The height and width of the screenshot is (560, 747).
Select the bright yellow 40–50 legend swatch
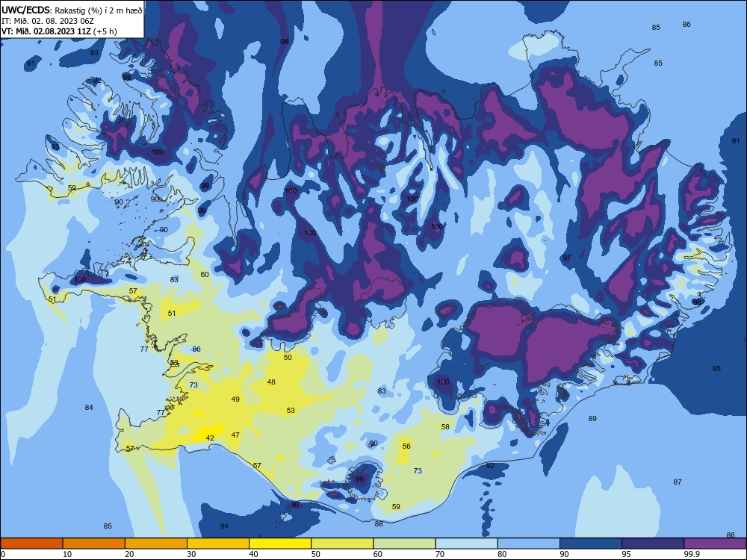[280, 544]
